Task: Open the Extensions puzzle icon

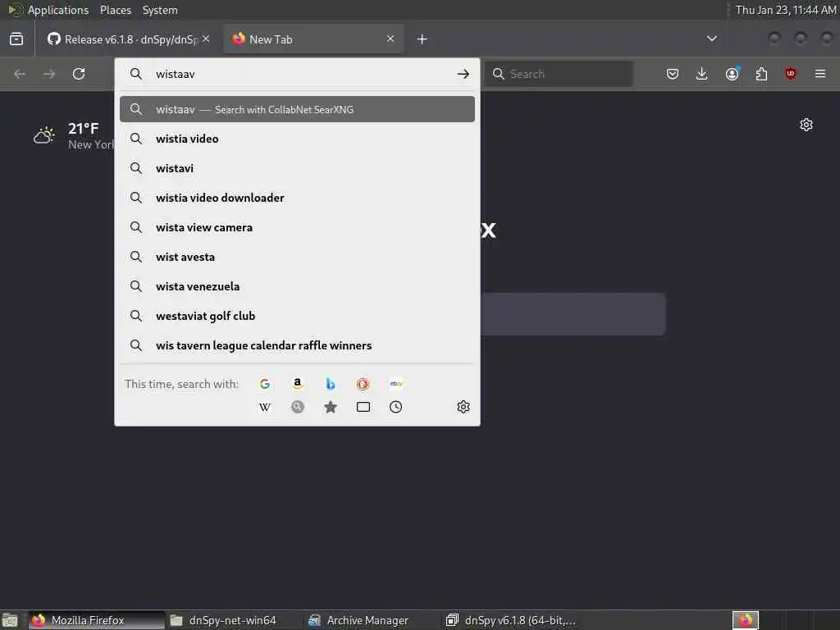Action: point(761,74)
